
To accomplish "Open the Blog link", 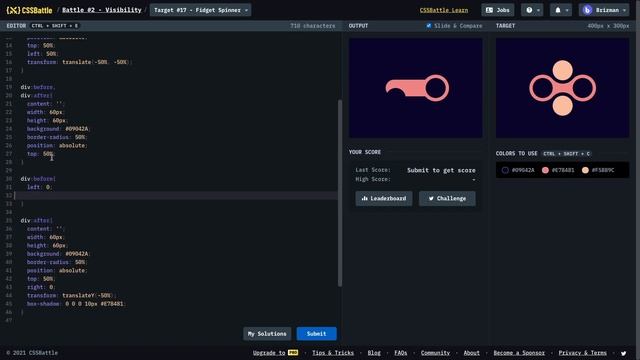I will coord(374,353).
